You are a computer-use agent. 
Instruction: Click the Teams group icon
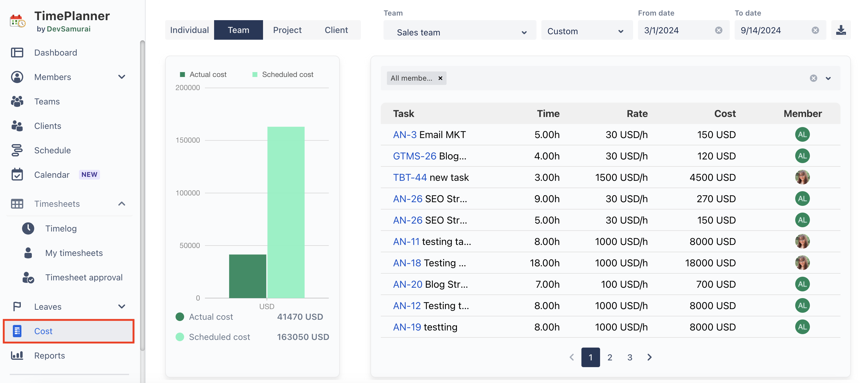click(17, 101)
